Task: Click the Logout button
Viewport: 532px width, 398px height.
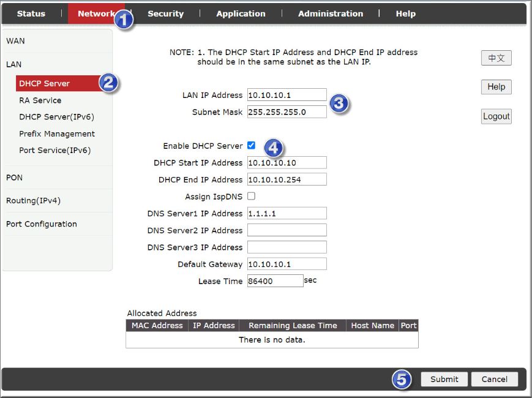Action: tap(496, 116)
